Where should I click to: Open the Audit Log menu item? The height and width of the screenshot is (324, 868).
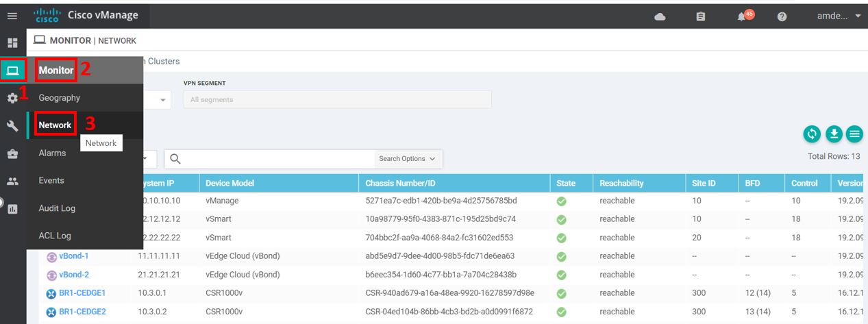[57, 208]
